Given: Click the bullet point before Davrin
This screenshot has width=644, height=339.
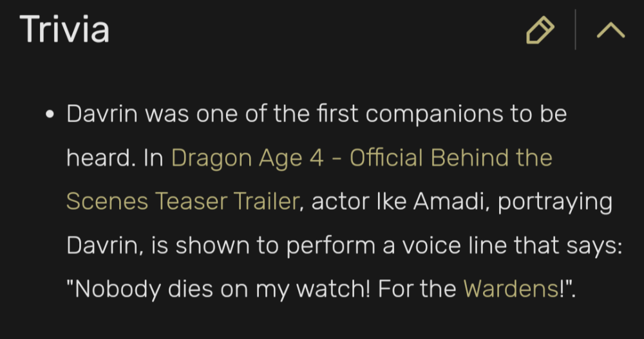Looking at the screenshot, I should [x=51, y=116].
